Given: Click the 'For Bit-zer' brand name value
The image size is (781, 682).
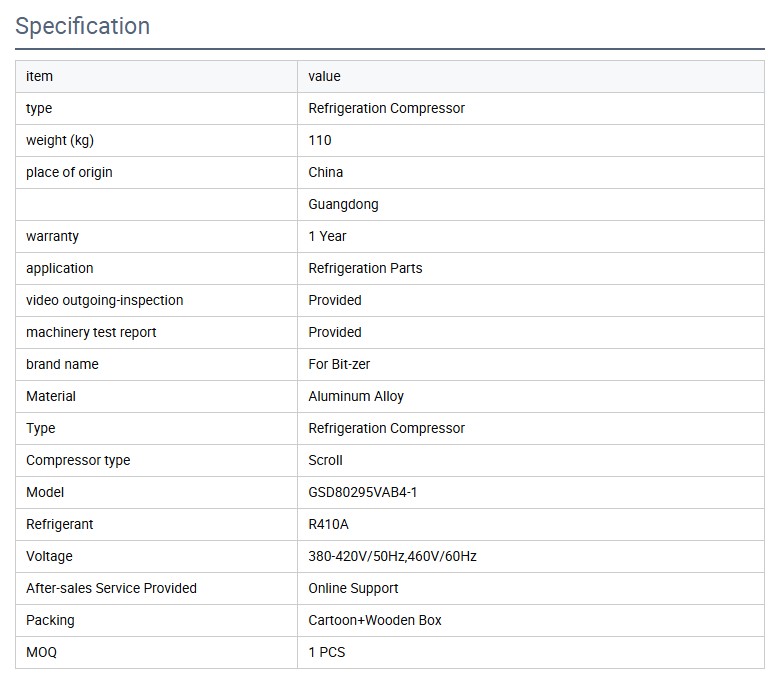Looking at the screenshot, I should 339,364.
